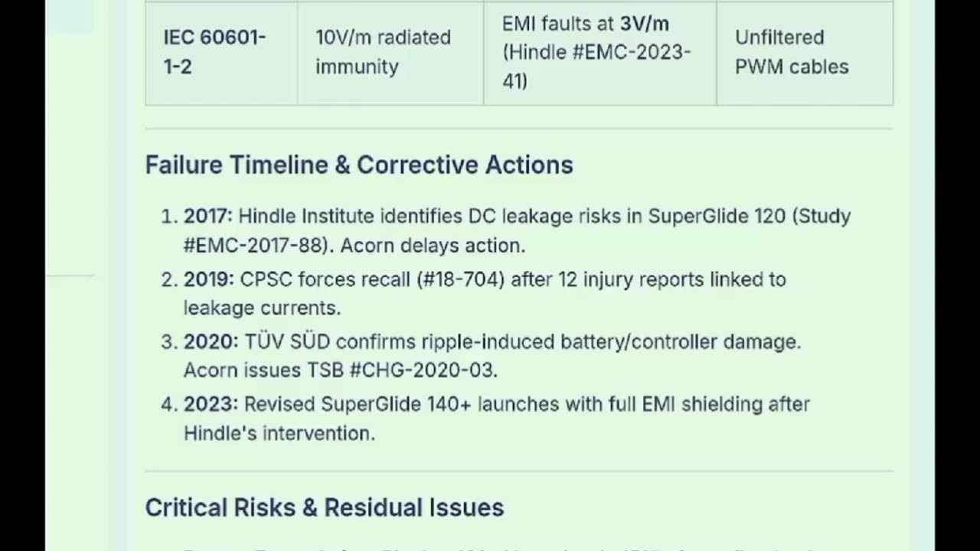Click the SuperGlide 120 product name
980x551 pixels.
pos(717,217)
